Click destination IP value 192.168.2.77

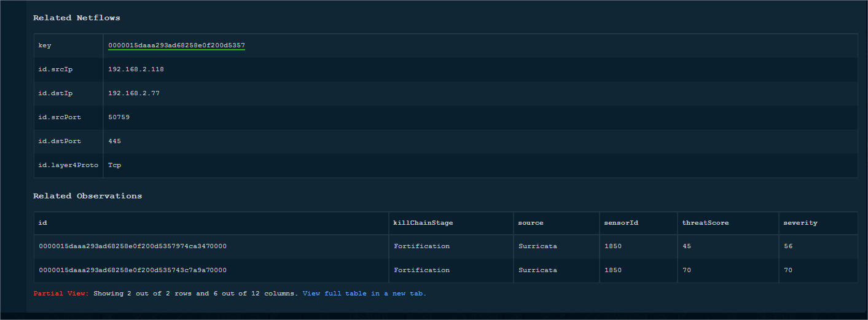(133, 93)
